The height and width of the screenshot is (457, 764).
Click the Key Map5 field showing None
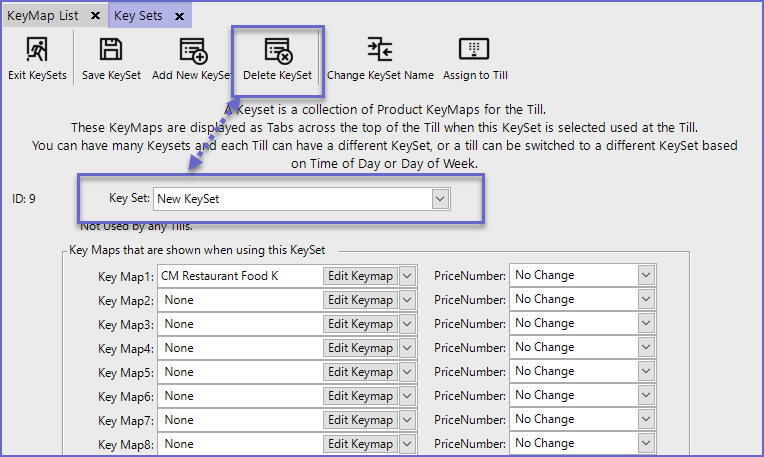pos(240,372)
